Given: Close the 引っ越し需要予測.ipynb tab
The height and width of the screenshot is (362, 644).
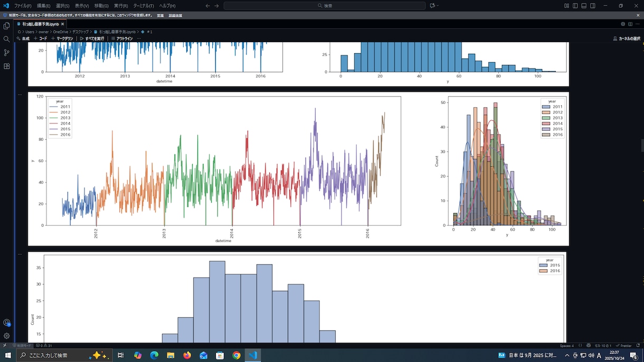Looking at the screenshot, I should coord(62,24).
